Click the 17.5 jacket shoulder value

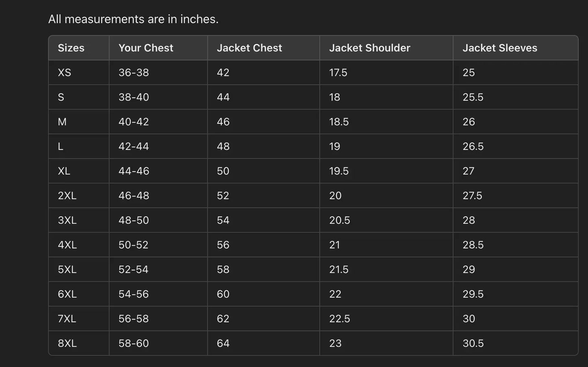(x=338, y=73)
